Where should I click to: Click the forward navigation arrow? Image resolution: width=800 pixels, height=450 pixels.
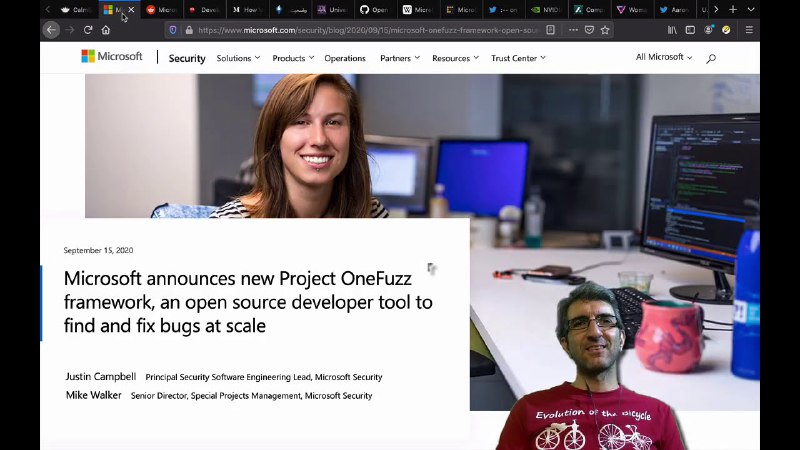coord(70,30)
